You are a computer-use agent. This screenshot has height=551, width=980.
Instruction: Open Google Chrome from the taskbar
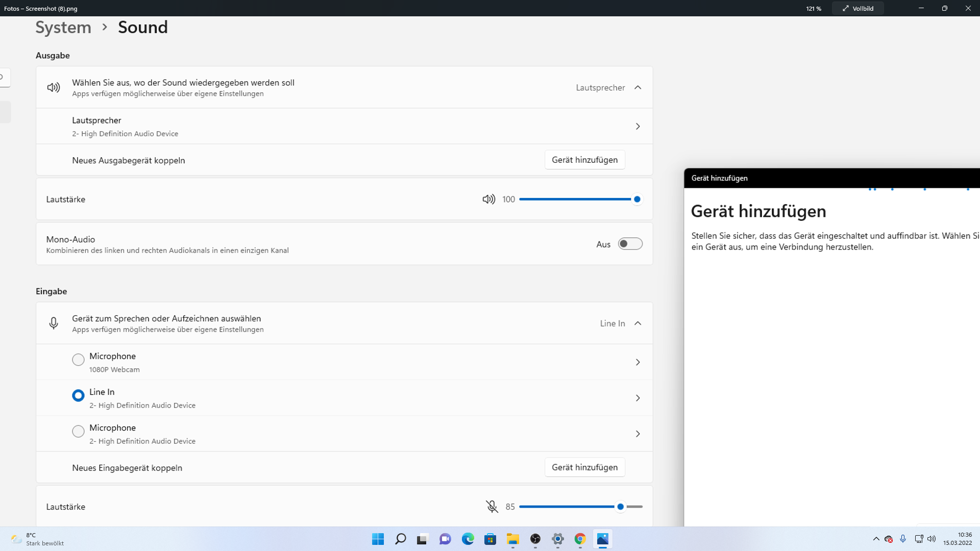tap(580, 539)
